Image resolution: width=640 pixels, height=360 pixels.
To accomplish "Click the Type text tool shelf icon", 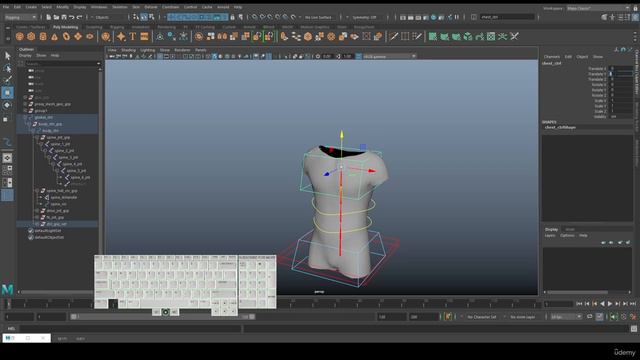I will tap(133, 37).
